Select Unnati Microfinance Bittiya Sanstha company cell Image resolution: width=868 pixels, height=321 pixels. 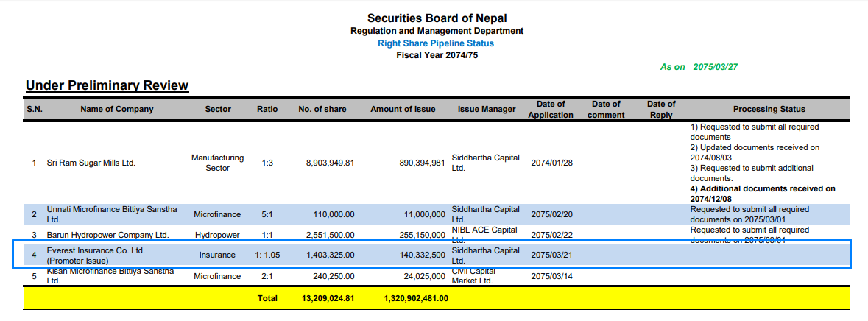pyautogui.click(x=112, y=214)
